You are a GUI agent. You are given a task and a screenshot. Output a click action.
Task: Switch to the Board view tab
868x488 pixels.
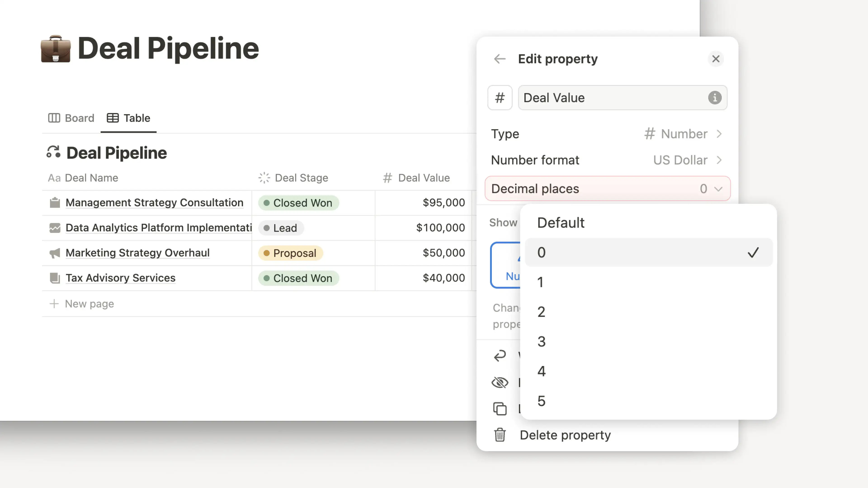(x=71, y=118)
